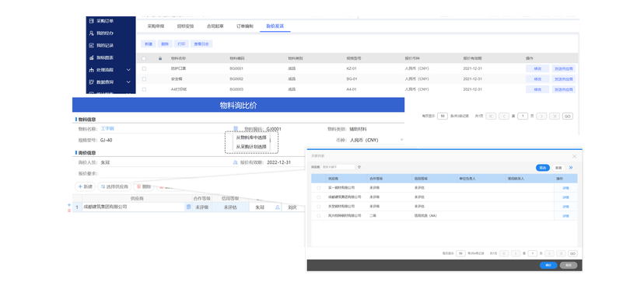Click 新建 button above the material table
This screenshot has height=282, width=644.
point(149,44)
